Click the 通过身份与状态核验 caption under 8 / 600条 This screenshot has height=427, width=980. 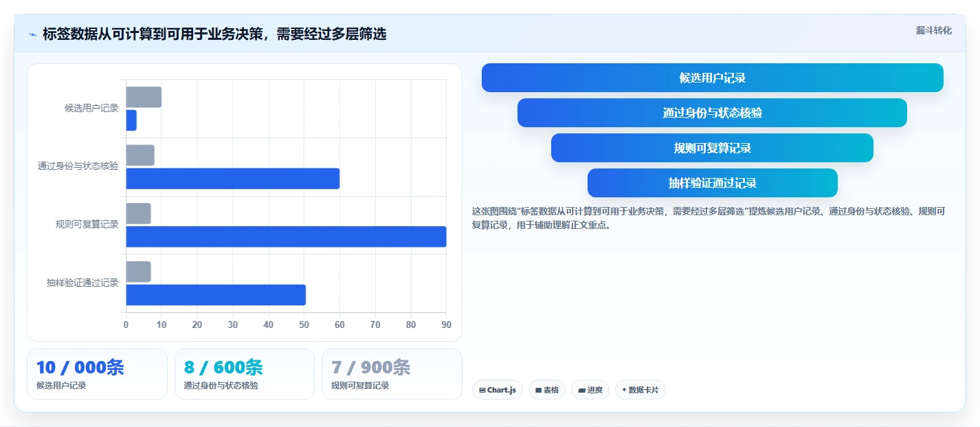pyautogui.click(x=221, y=386)
